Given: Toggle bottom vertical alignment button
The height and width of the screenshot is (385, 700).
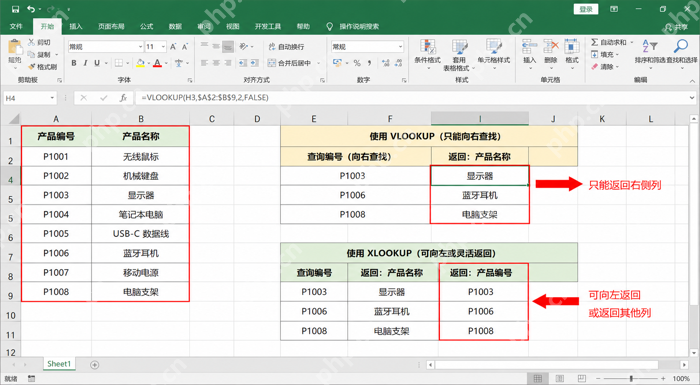Looking at the screenshot, I should 228,46.
